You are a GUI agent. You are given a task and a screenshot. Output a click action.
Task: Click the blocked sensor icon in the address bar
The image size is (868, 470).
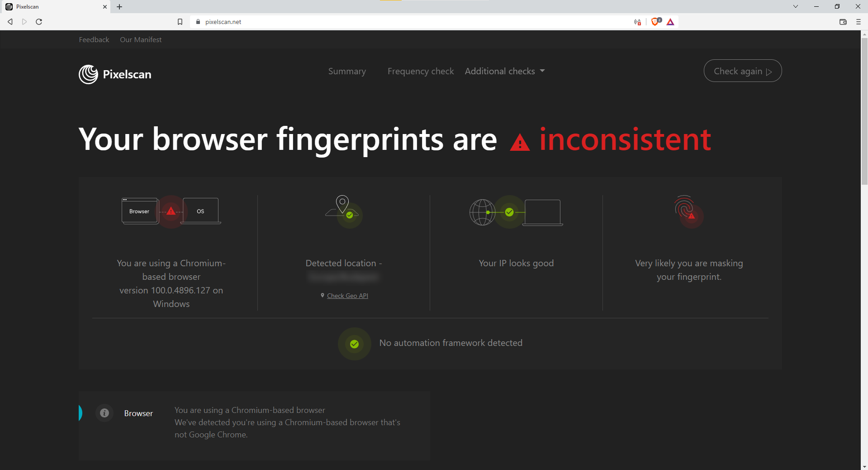pyautogui.click(x=638, y=22)
